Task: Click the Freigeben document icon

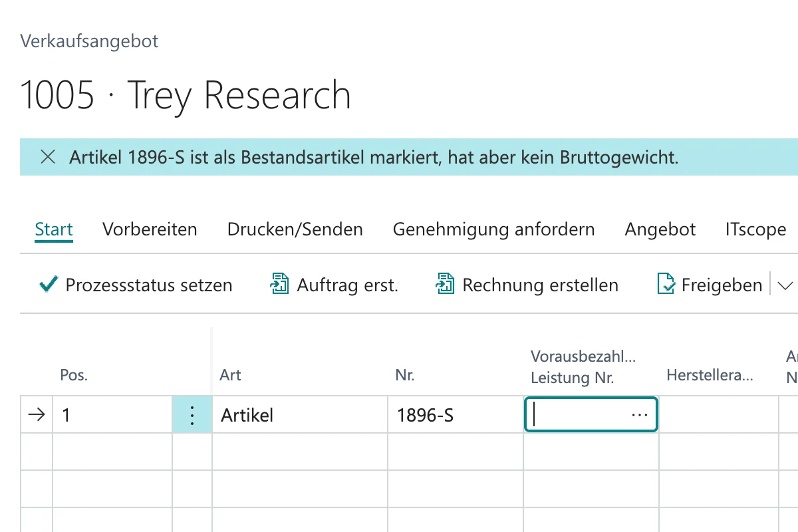Action: (666, 285)
